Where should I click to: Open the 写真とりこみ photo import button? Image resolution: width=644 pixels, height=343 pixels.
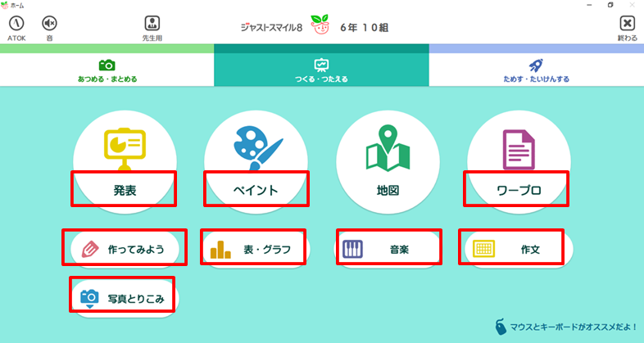[x=125, y=299]
